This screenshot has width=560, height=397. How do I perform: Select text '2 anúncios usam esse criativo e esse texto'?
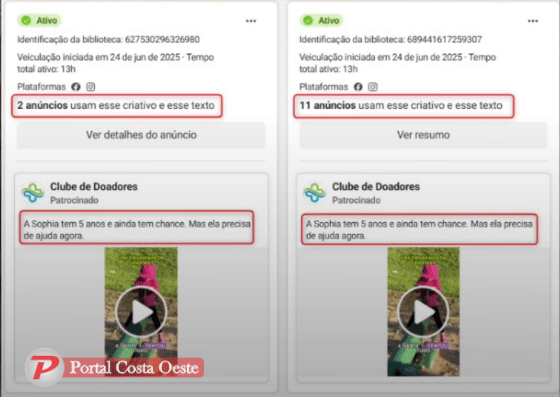pyautogui.click(x=116, y=105)
